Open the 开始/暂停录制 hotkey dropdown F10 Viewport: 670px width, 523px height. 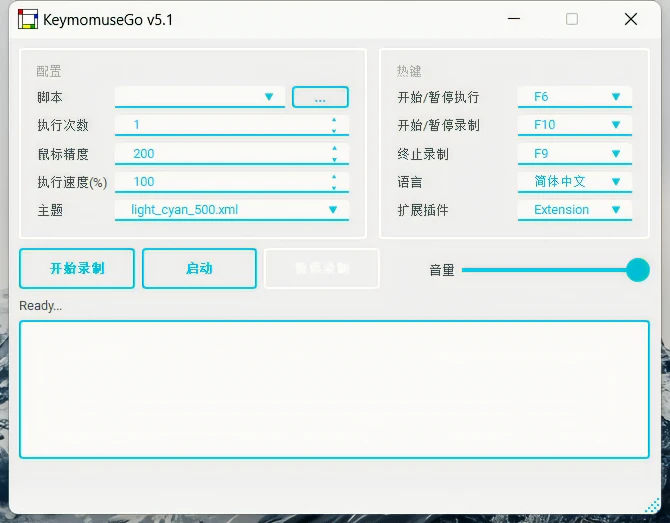pyautogui.click(x=575, y=125)
